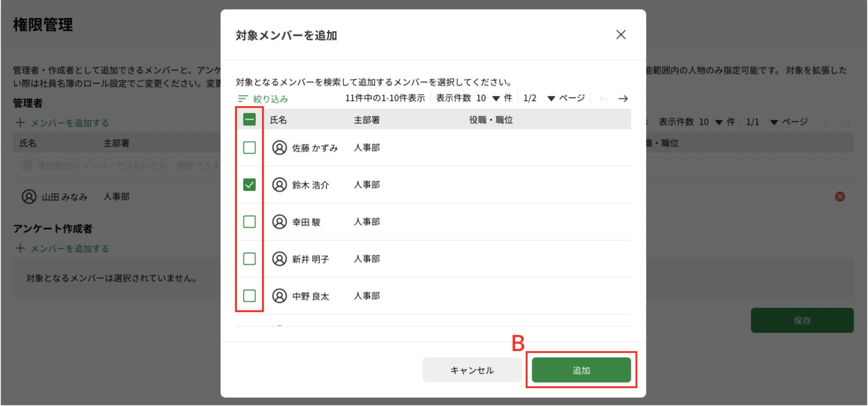Remove 山田 みなみ using the red delete icon

840,196
